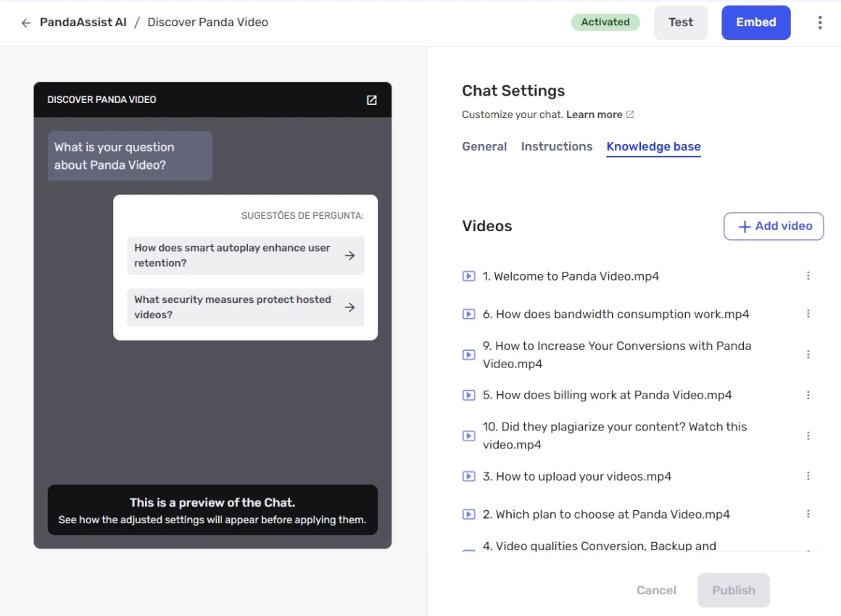The height and width of the screenshot is (616, 841).
Task: Click video icon for plagiarize your content file
Action: 469,436
